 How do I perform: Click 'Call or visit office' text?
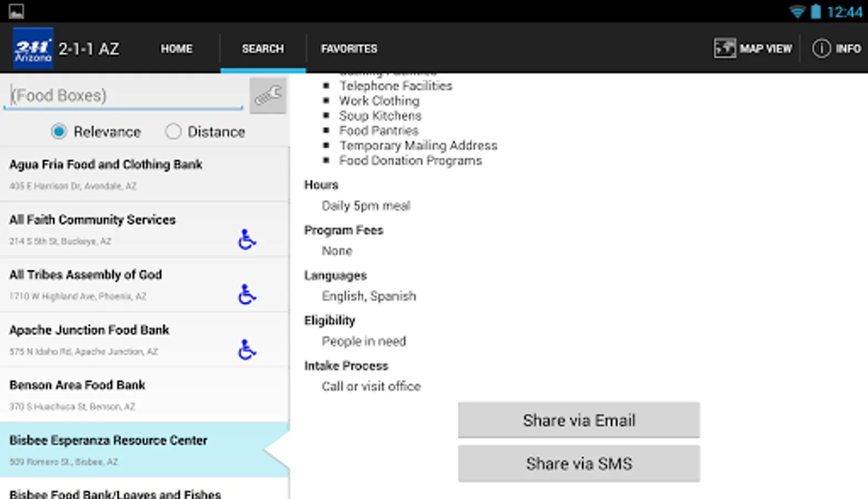pyautogui.click(x=371, y=386)
